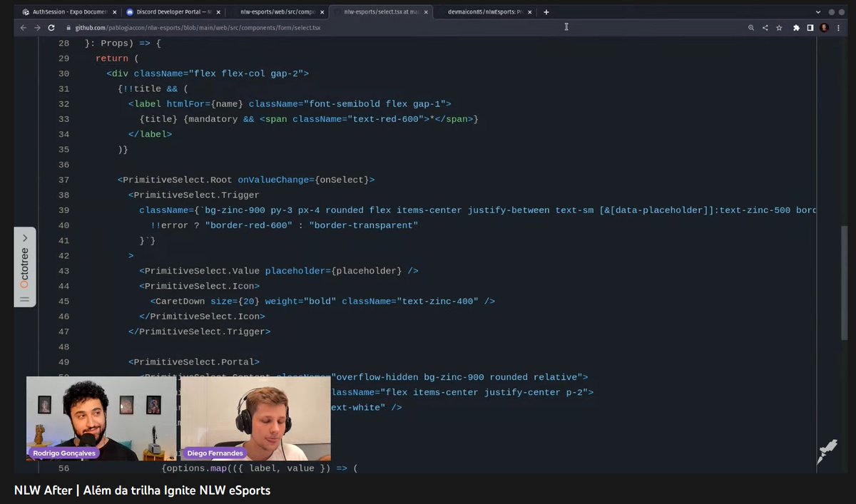This screenshot has width=856, height=504.
Task: Click the "PrimitiveSelect.Root" code text
Action: [178, 180]
